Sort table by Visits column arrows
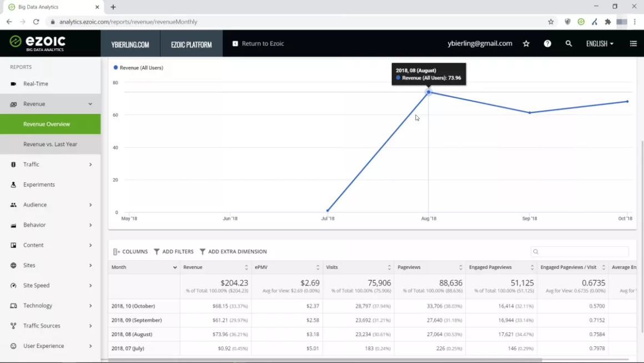This screenshot has height=363, width=644. pyautogui.click(x=389, y=267)
